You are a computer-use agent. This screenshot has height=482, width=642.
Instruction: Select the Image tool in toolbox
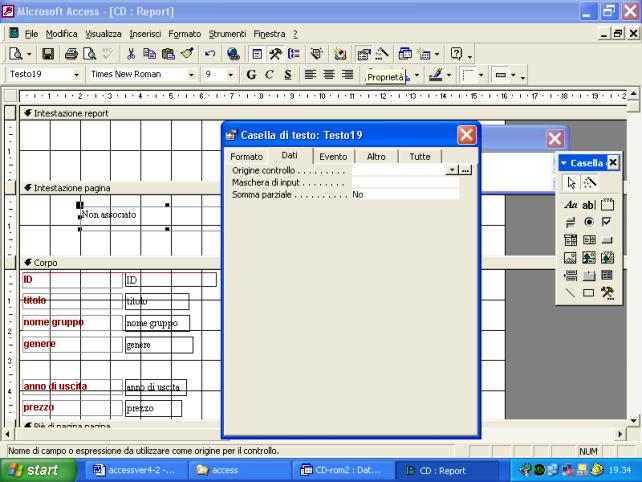(570, 258)
